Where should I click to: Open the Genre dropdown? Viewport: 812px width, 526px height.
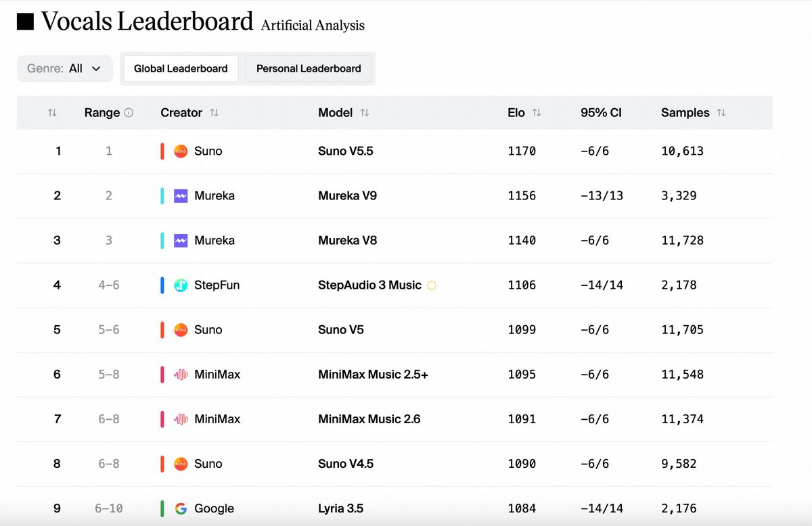pyautogui.click(x=64, y=68)
